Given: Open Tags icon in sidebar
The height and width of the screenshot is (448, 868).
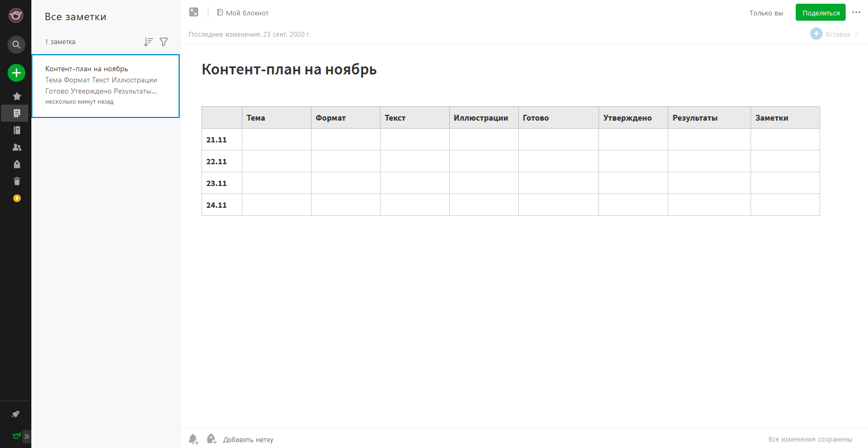Looking at the screenshot, I should click(x=17, y=164).
